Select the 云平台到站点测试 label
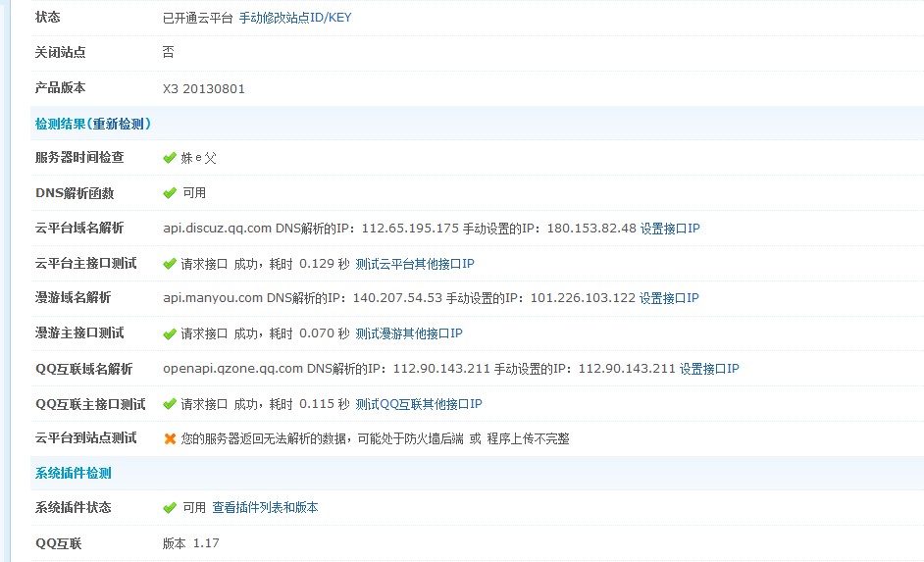The image size is (924, 562). tap(86, 437)
